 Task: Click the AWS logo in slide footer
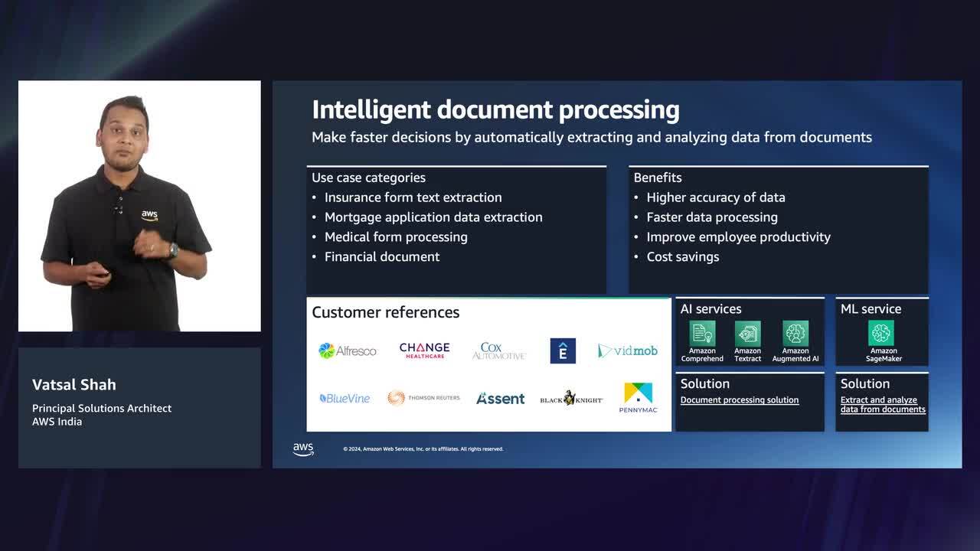(303, 449)
